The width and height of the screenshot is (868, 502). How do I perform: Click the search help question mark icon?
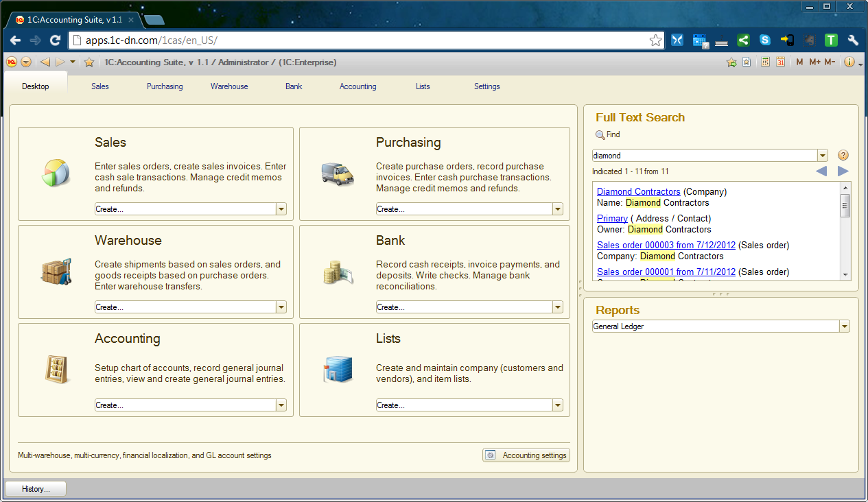pos(844,156)
